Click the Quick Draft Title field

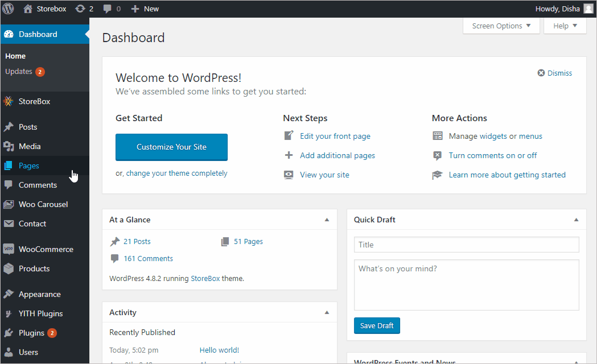coord(467,245)
